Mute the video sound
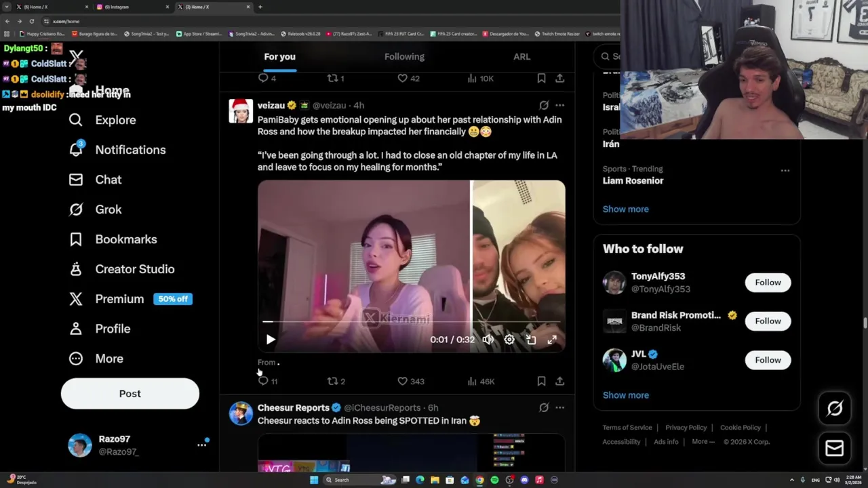The height and width of the screenshot is (488, 868). (x=488, y=340)
